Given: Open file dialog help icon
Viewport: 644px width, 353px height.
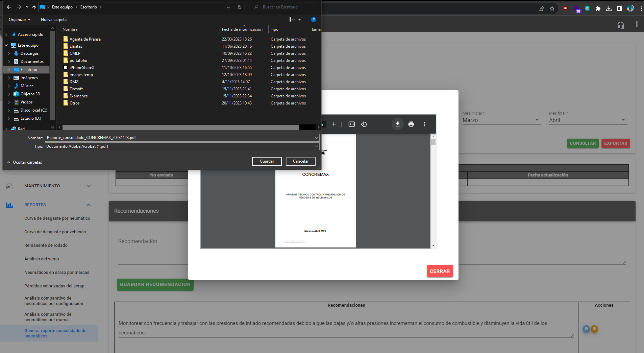Looking at the screenshot, I should click(x=313, y=20).
